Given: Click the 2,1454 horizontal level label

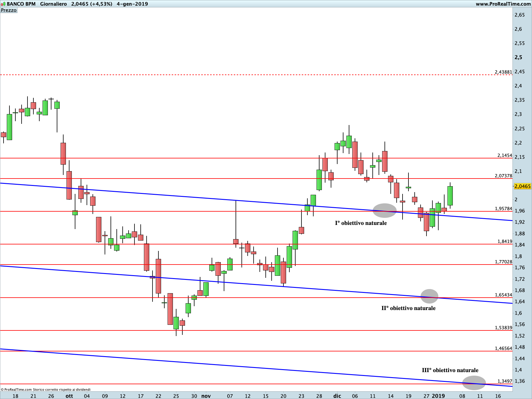Looking at the screenshot, I should click(x=505, y=155).
